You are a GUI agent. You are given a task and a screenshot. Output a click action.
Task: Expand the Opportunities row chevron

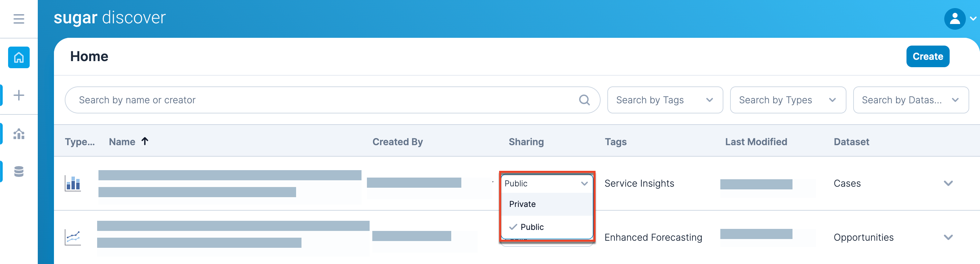(948, 237)
